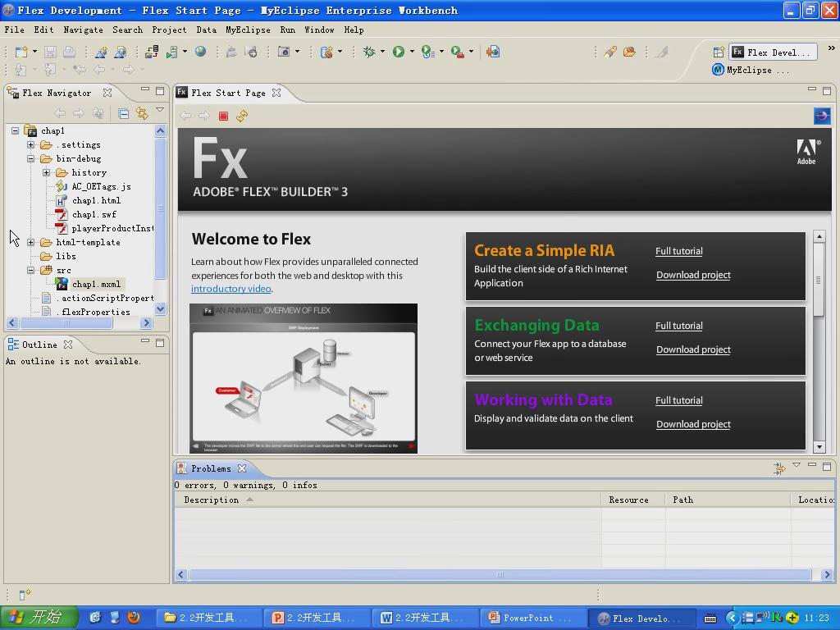This screenshot has height=630, width=840.
Task: Collapse the src folder
Action: (x=30, y=270)
